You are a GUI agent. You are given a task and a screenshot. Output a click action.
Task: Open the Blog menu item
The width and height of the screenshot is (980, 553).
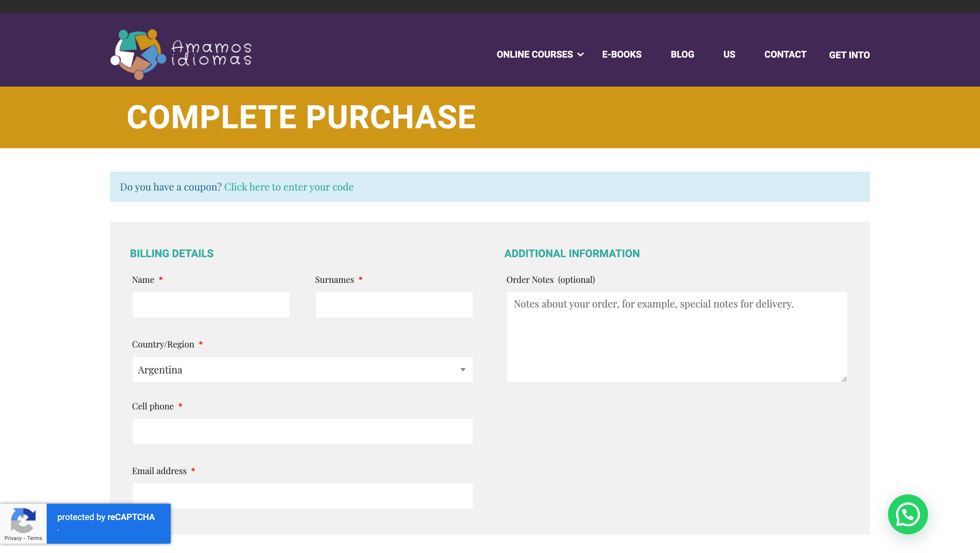click(682, 54)
